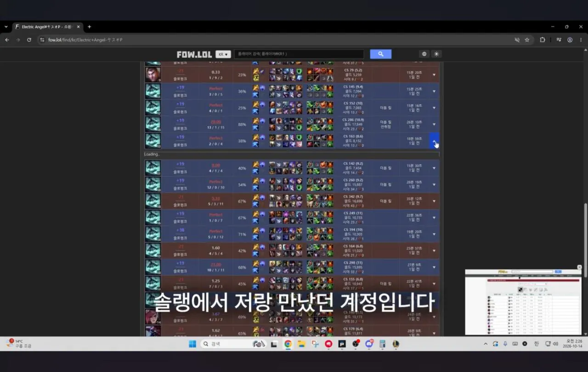Open League of Legends taskbar icon

(396, 344)
